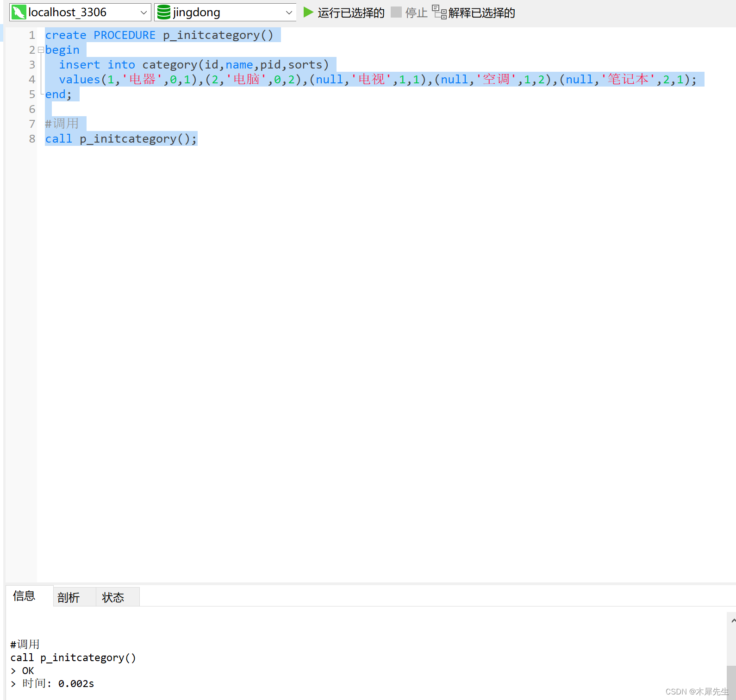Click 'category(id,name,pid,sorts)' on line 3

click(236, 65)
